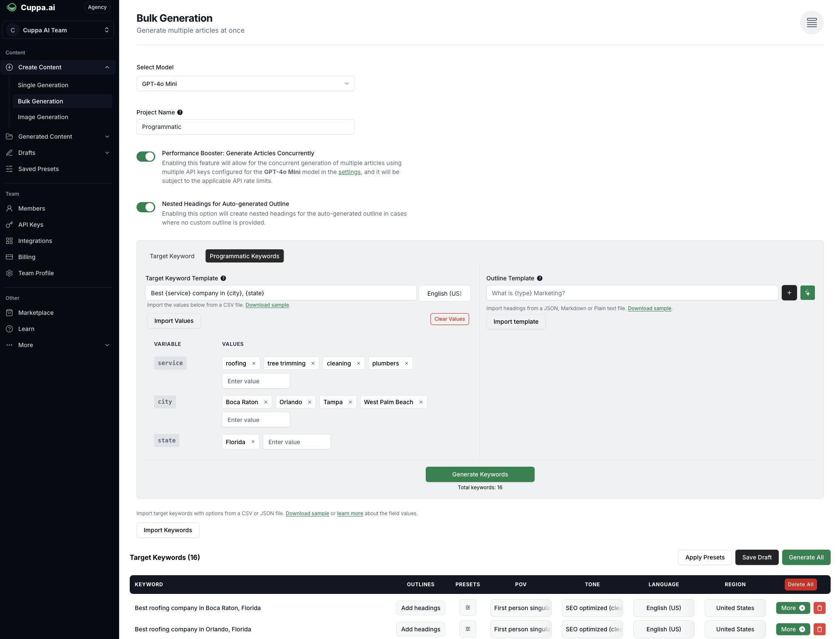The width and height of the screenshot is (840, 639).
Task: Open Single Generation in sidebar
Action: (x=43, y=85)
